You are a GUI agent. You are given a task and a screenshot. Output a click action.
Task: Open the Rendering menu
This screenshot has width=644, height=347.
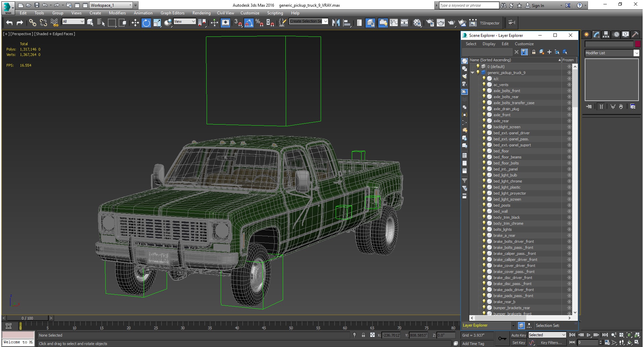click(201, 13)
